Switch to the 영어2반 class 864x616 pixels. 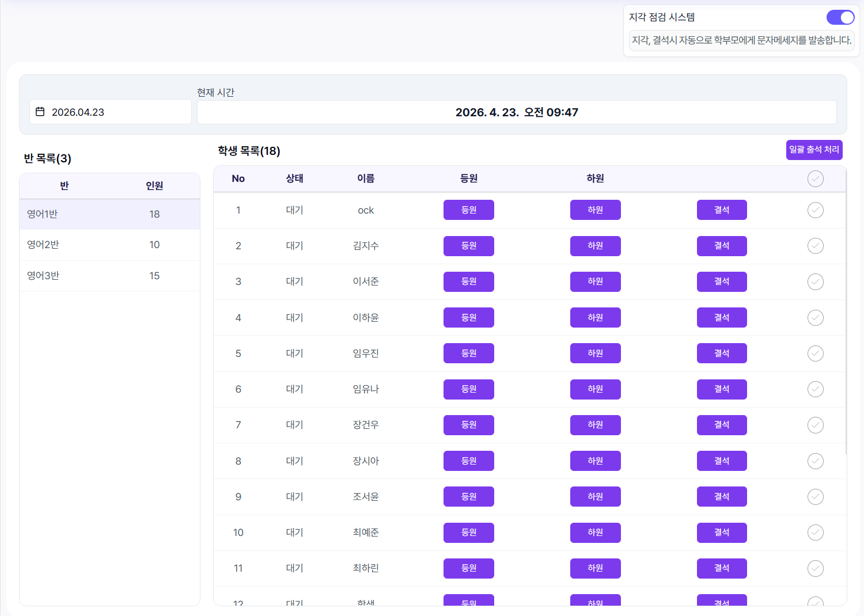tap(109, 245)
